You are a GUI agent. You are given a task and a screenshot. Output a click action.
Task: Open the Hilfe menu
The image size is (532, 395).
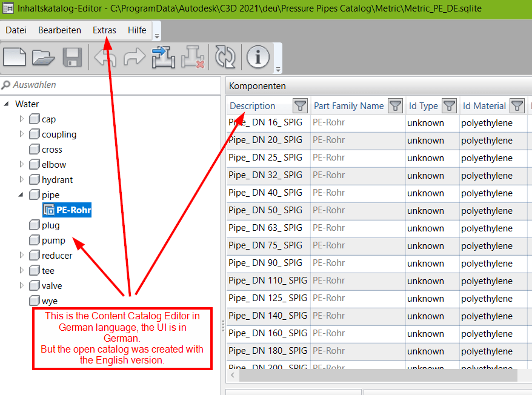click(x=137, y=30)
